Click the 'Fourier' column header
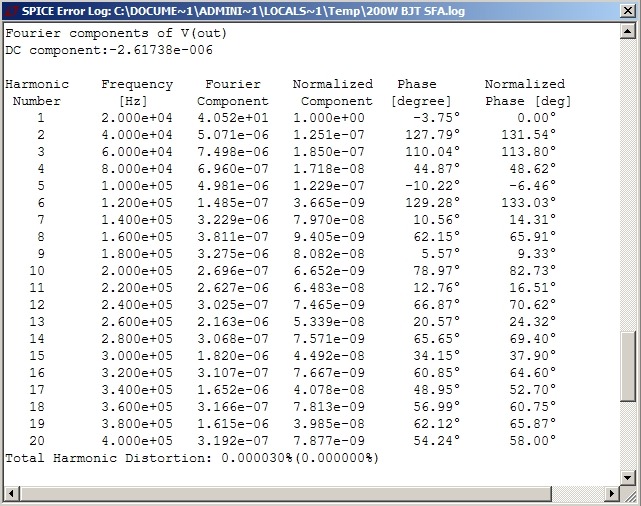 [x=233, y=84]
